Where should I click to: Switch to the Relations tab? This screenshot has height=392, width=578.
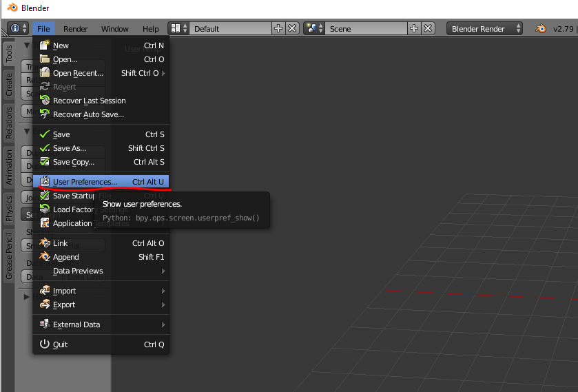tap(9, 123)
